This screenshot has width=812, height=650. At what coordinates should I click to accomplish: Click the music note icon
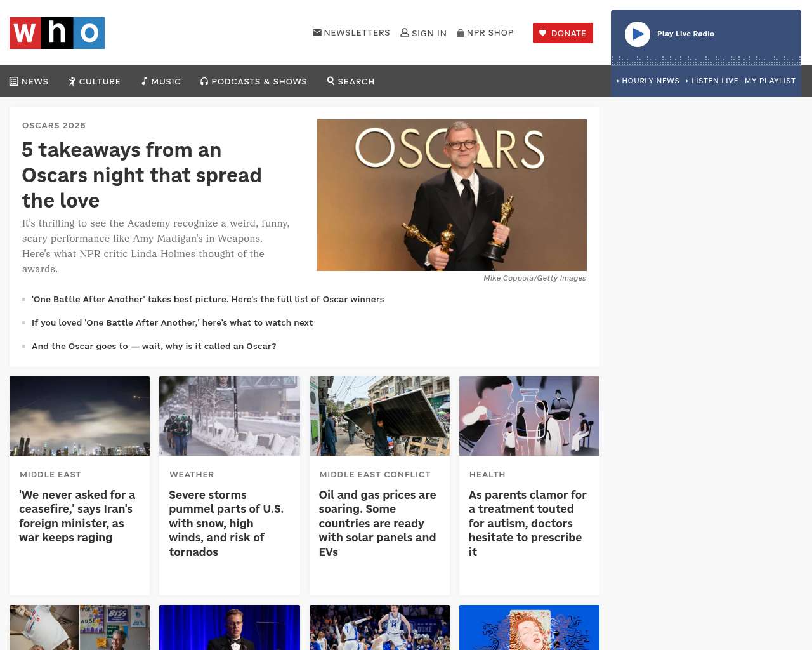click(145, 81)
